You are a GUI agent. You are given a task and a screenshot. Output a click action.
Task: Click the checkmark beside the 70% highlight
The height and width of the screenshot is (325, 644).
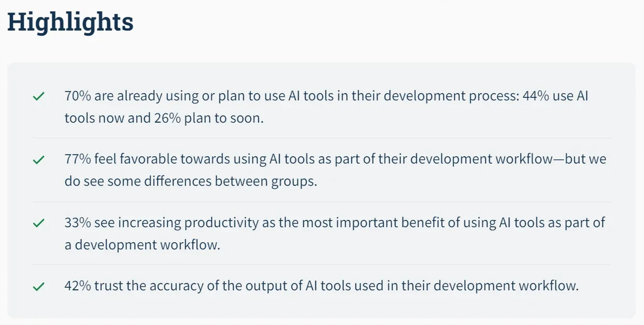pyautogui.click(x=38, y=97)
